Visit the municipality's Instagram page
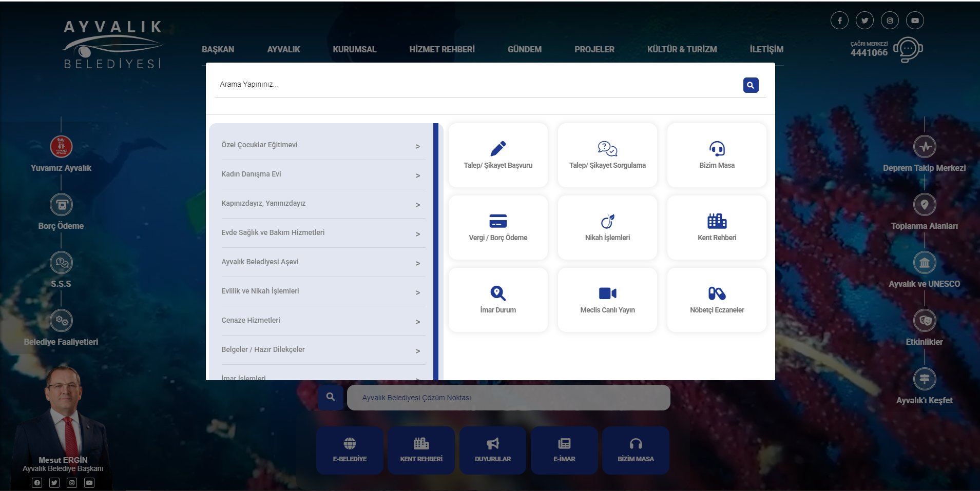This screenshot has height=491, width=980. pyautogui.click(x=890, y=20)
